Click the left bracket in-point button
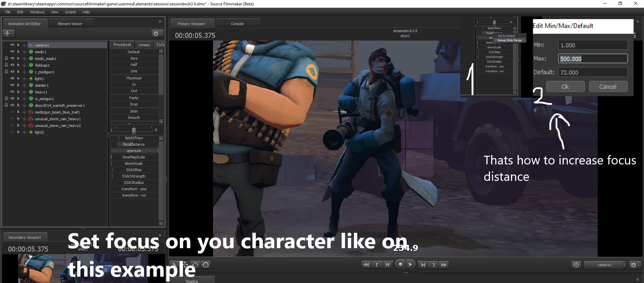The width and height of the screenshot is (644, 283). pos(377,265)
